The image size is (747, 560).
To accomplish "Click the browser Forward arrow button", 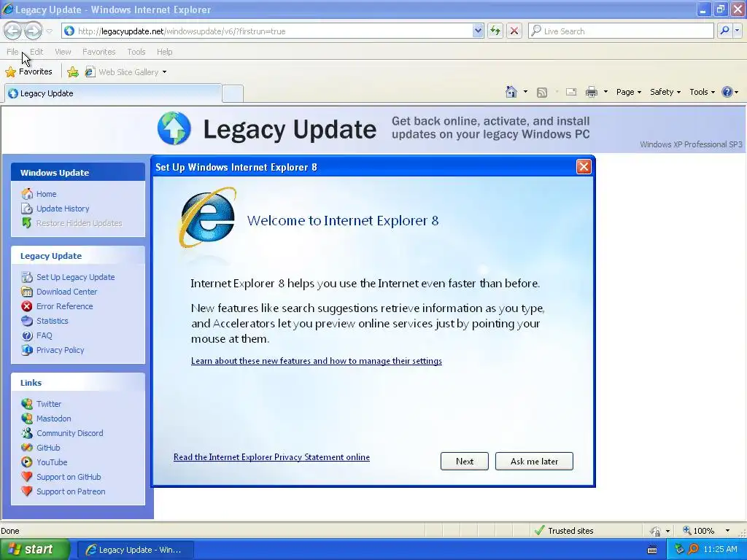I will click(x=33, y=31).
